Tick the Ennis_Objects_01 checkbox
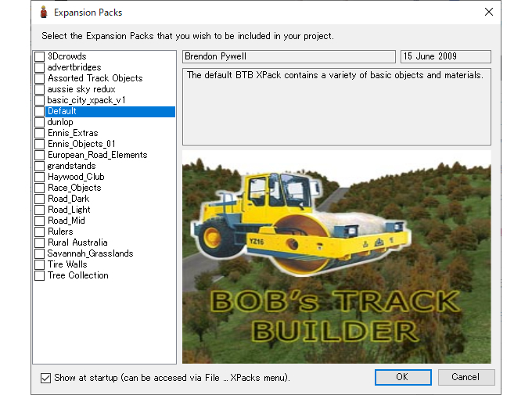 pos(39,144)
